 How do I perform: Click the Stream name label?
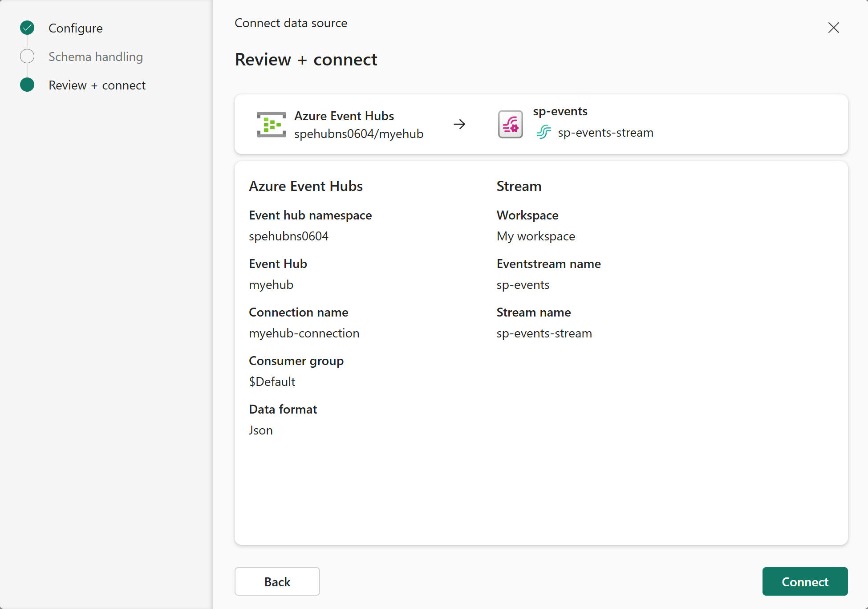pyautogui.click(x=534, y=312)
